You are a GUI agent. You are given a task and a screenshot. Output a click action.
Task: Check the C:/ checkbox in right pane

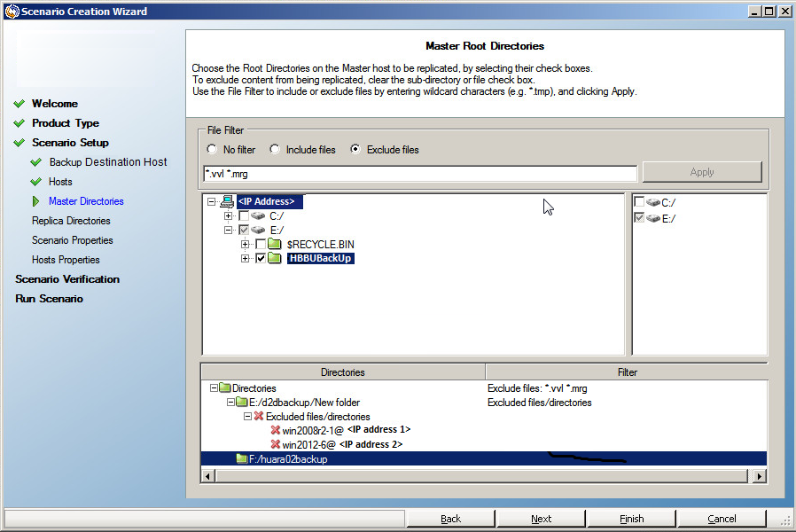pyautogui.click(x=639, y=202)
